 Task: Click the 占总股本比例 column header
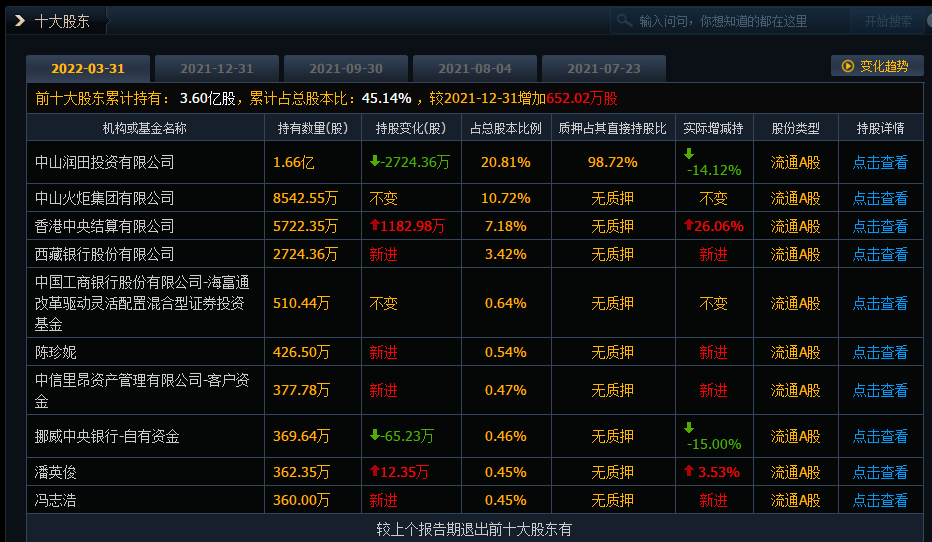(506, 128)
